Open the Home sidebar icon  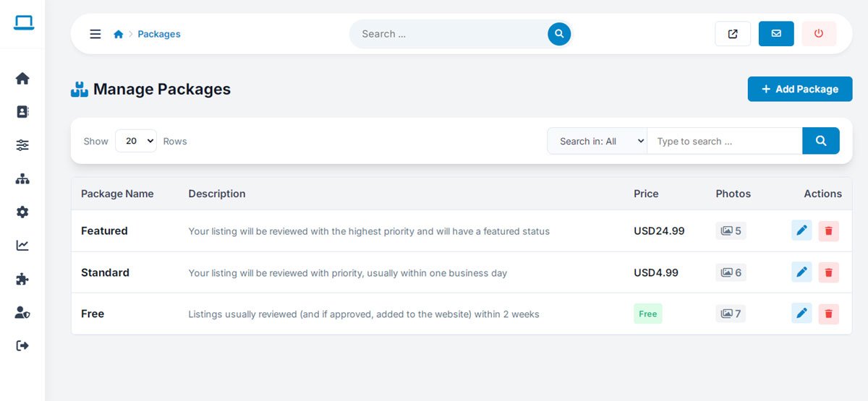click(22, 78)
